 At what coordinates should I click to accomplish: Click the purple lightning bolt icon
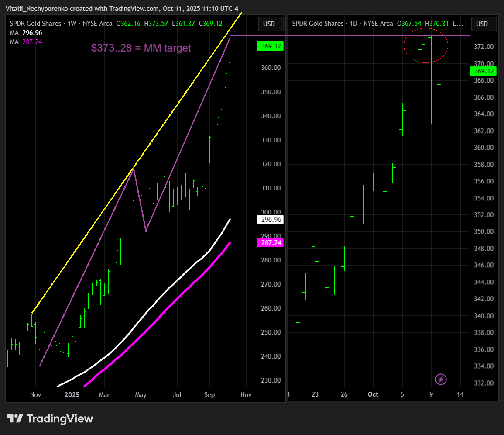point(441,380)
